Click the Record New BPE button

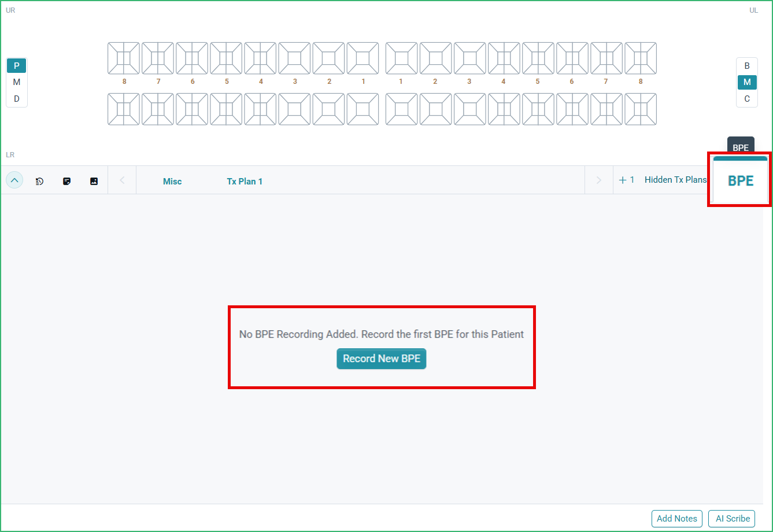(x=381, y=359)
